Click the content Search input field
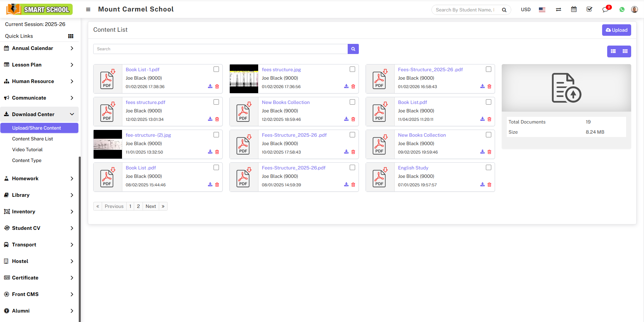Viewport: 644px width, 322px height. point(220,49)
